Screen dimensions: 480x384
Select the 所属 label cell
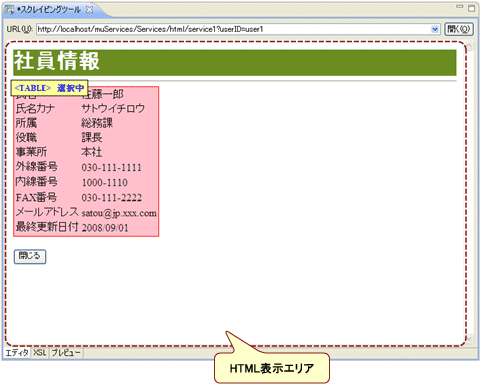[26, 123]
